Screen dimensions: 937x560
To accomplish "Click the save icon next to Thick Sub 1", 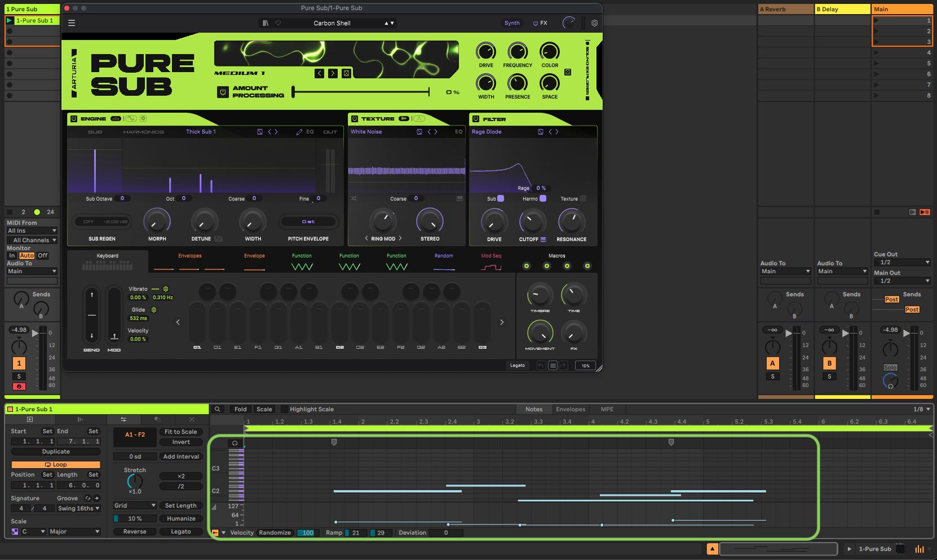I will [260, 132].
